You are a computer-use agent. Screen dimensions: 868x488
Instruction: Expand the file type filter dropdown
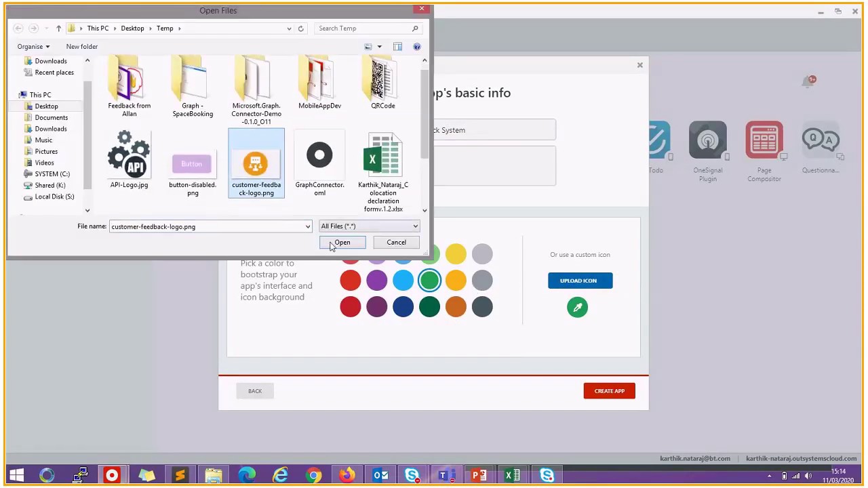pyautogui.click(x=416, y=226)
